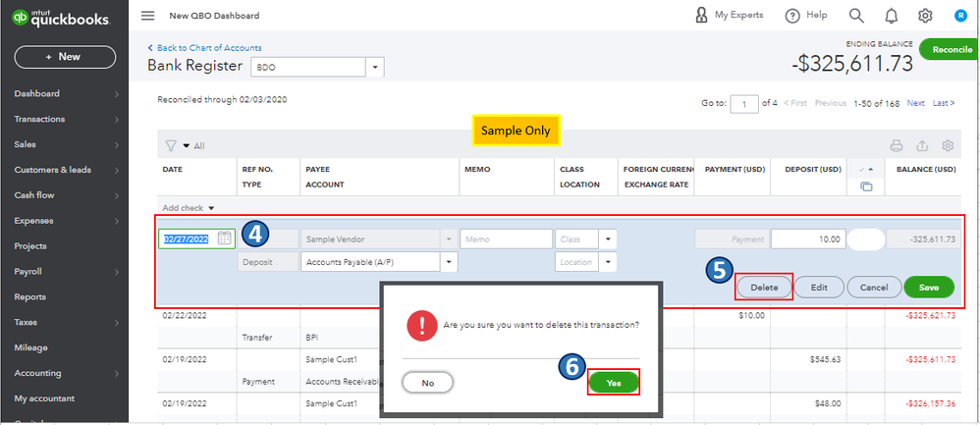Click the Delete transaction button
The width and height of the screenshot is (980, 425).
[764, 287]
